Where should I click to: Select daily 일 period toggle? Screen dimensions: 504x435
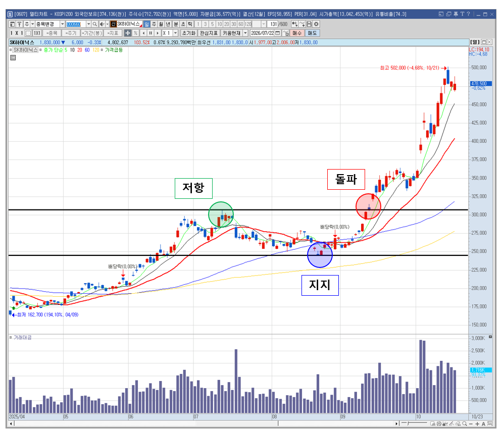[146, 24]
